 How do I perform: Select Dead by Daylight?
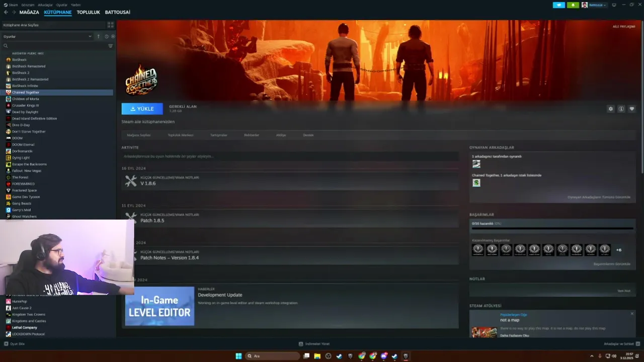point(25,112)
